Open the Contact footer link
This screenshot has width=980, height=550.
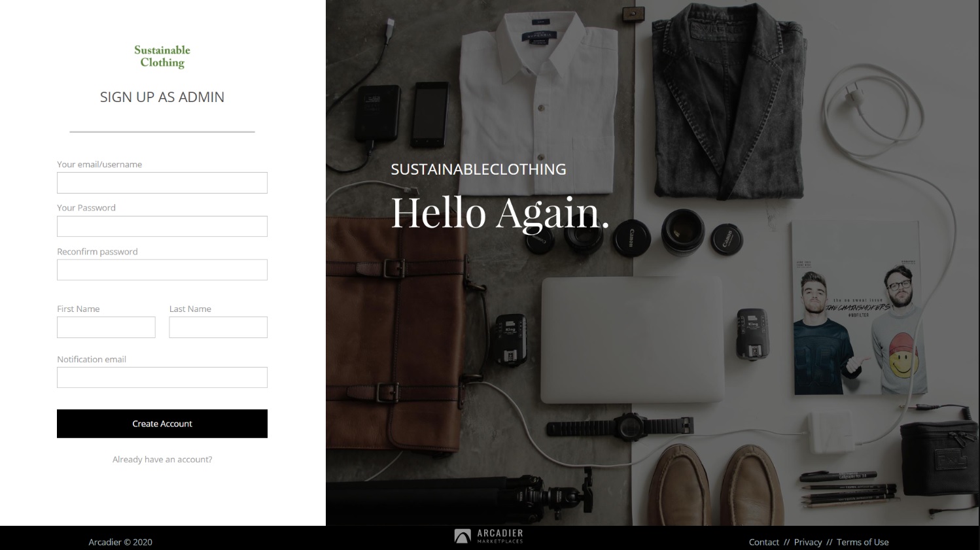point(763,542)
